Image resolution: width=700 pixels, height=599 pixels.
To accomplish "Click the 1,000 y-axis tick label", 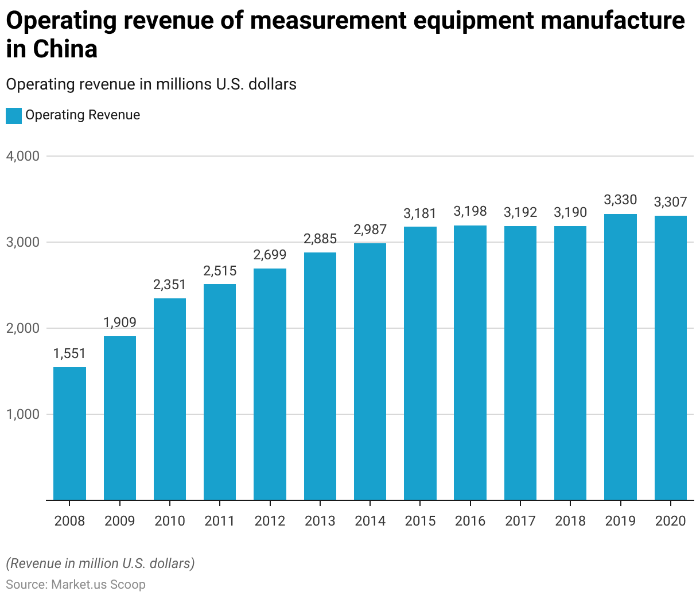I will [x=23, y=414].
